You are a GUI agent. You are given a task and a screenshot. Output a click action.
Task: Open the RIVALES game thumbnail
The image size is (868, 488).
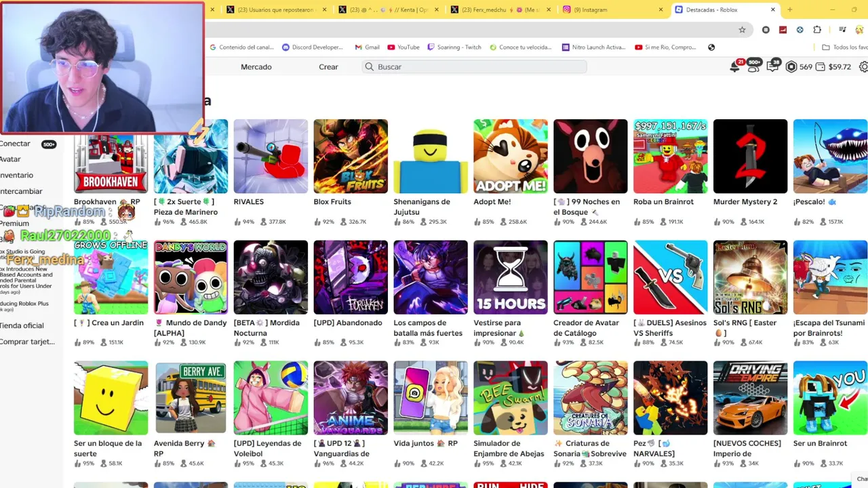271,157
